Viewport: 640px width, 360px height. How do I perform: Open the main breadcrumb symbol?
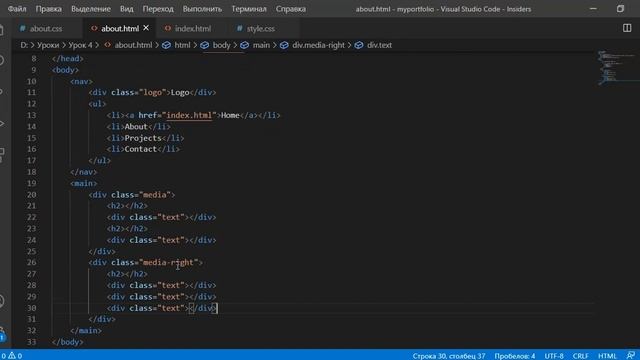coord(261,45)
